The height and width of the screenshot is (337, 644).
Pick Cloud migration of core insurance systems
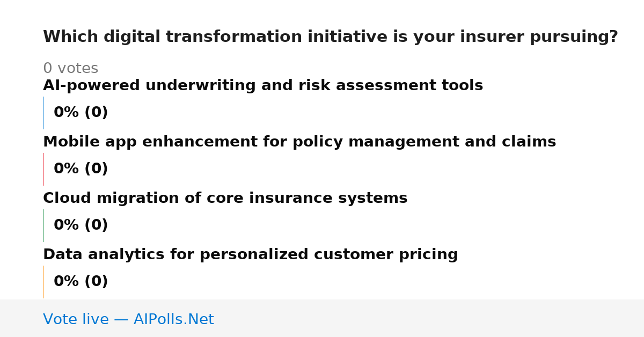pyautogui.click(x=225, y=199)
